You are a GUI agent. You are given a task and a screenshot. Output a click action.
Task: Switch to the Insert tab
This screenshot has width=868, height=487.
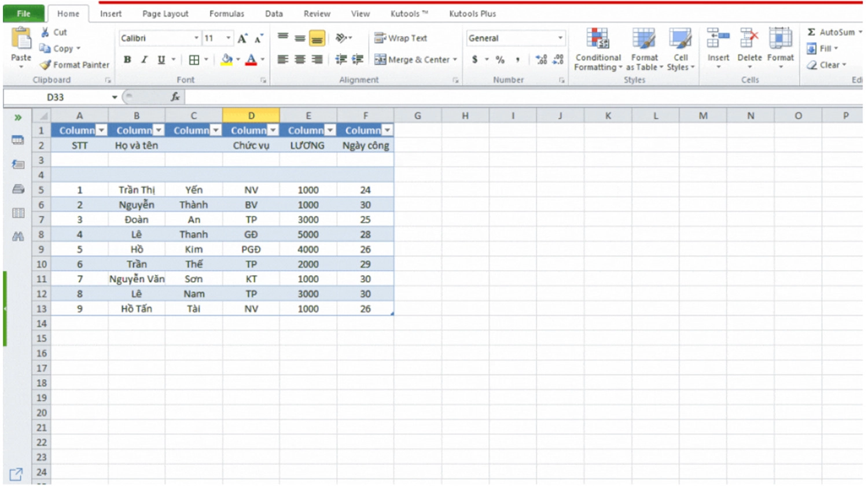point(111,13)
